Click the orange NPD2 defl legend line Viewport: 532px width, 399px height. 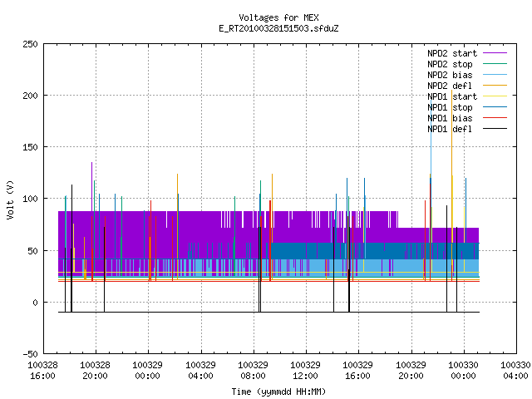495,86
